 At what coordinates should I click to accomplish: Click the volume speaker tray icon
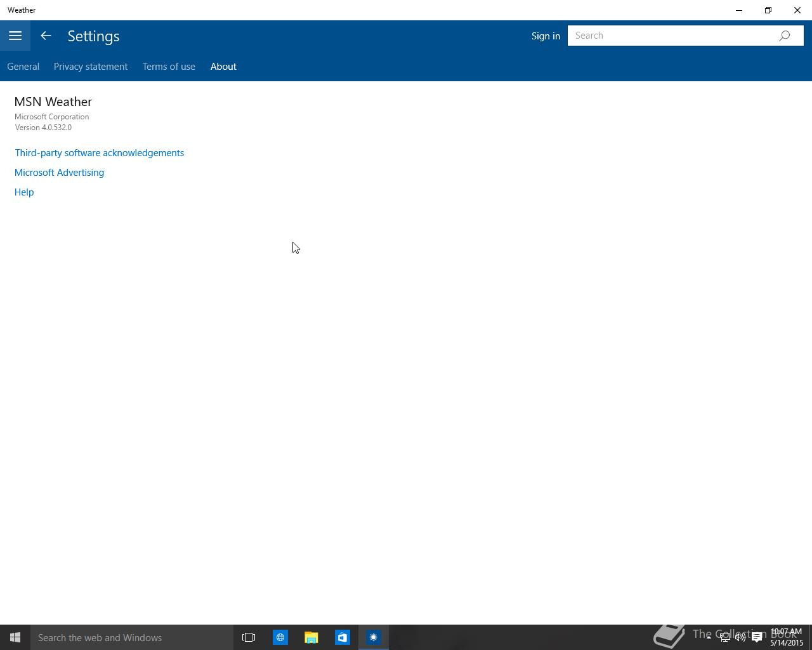[x=740, y=637]
